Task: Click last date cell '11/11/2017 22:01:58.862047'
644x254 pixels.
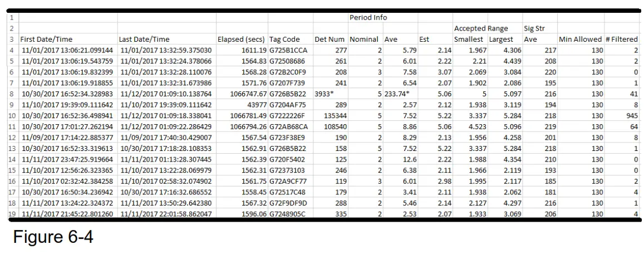Action: coord(167,213)
